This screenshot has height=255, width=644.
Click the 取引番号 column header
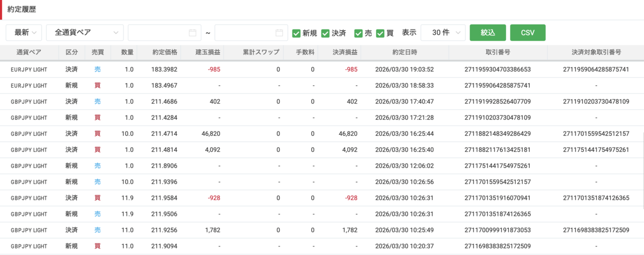point(497,53)
